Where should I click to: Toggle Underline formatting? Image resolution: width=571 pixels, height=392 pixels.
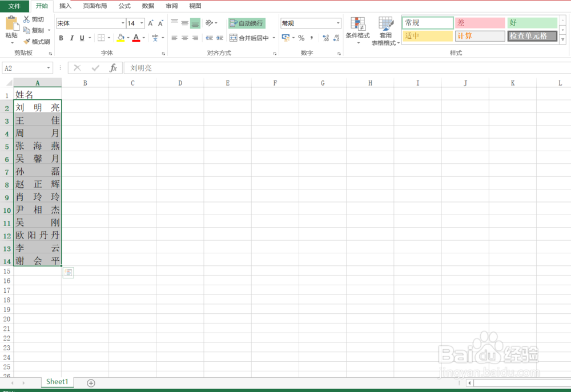pos(82,38)
